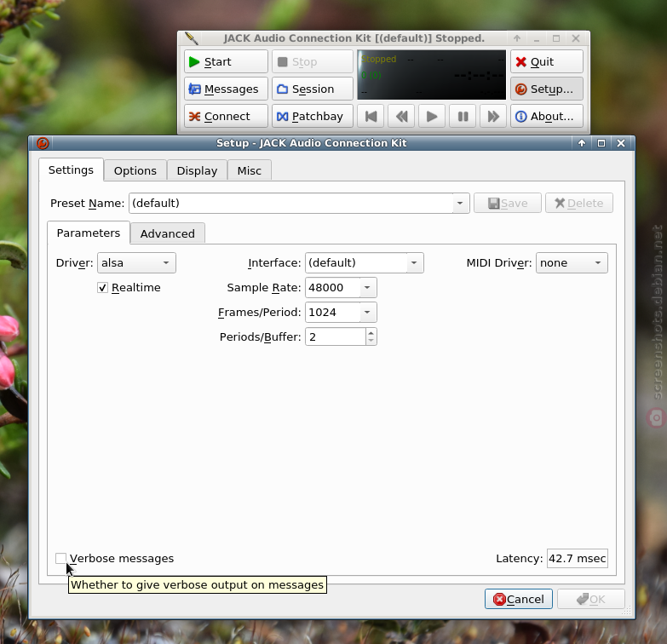
Task: Expand the Sample Rate dropdown arrow
Action: [x=368, y=288]
